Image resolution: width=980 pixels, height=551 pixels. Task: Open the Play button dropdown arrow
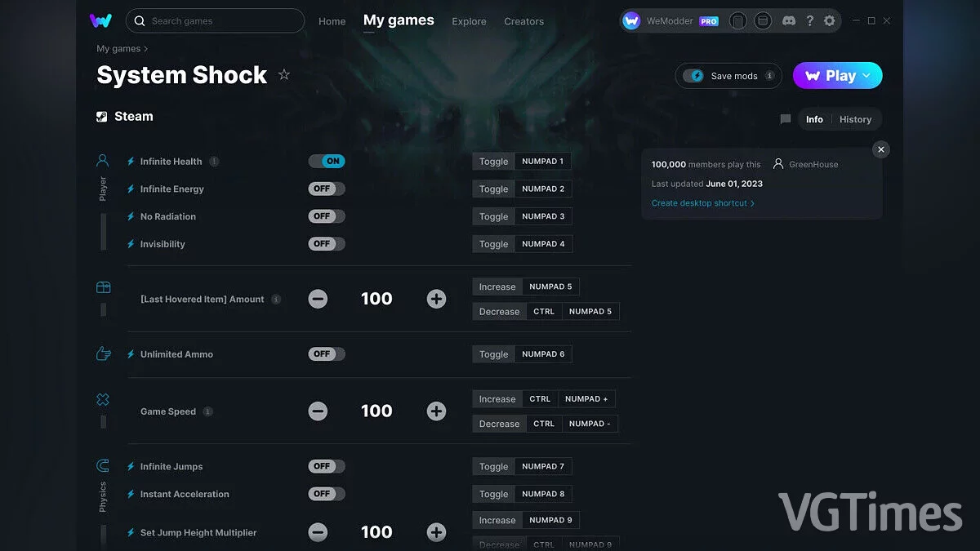866,76
